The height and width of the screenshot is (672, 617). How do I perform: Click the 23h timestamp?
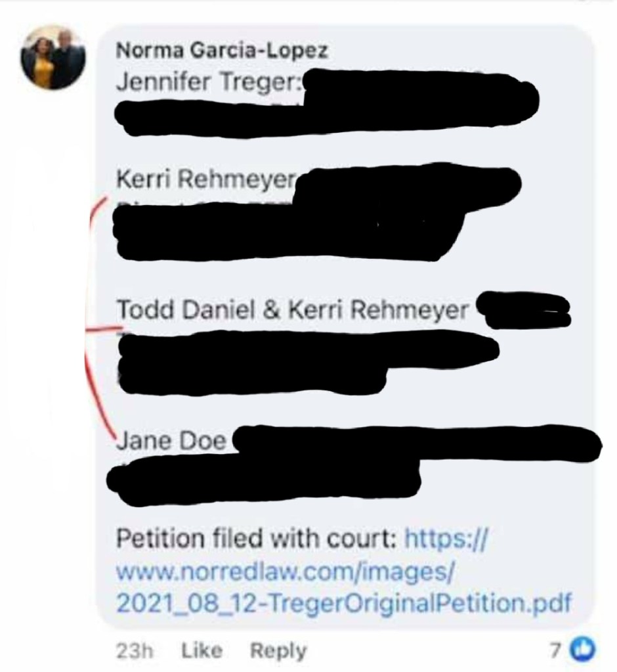tap(133, 650)
